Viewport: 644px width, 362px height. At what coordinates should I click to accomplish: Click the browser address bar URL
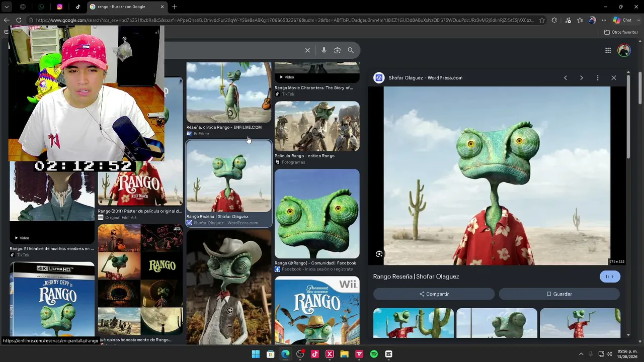tap(284, 20)
